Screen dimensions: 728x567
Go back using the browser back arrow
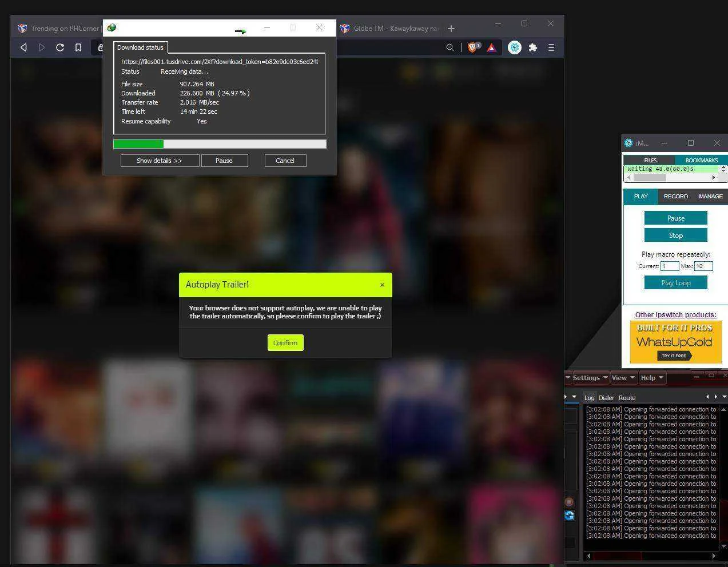coord(23,47)
